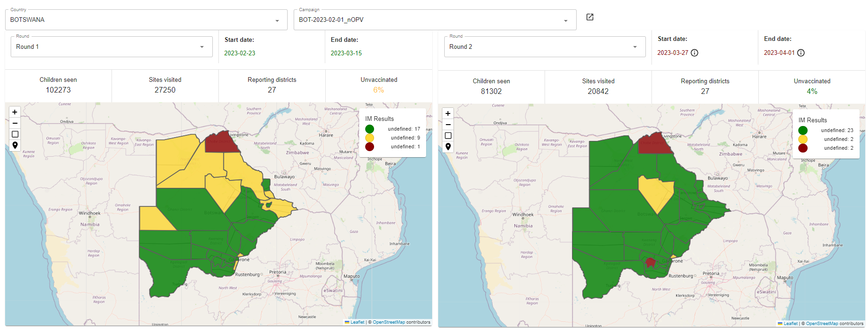Toggle fullscreen on Round 2 map
Viewport: 868px width, 332px height.
[x=448, y=136]
